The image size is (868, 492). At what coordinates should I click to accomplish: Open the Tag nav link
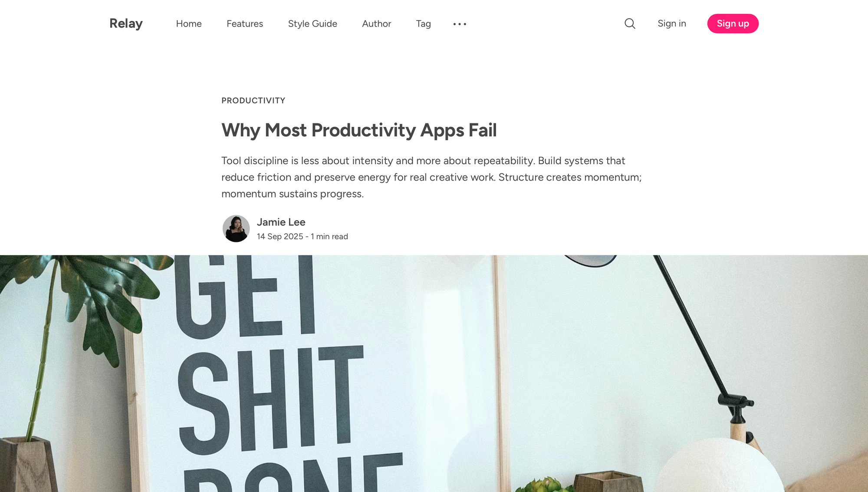tap(423, 24)
